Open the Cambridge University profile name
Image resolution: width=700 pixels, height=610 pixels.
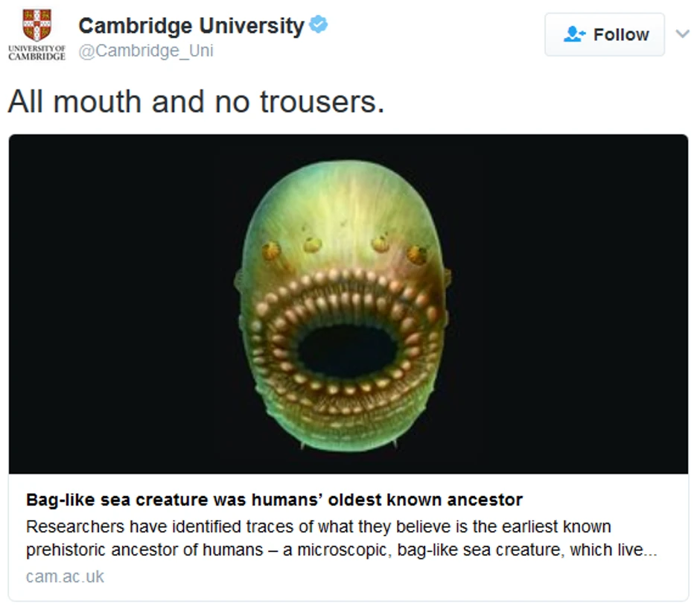click(191, 26)
